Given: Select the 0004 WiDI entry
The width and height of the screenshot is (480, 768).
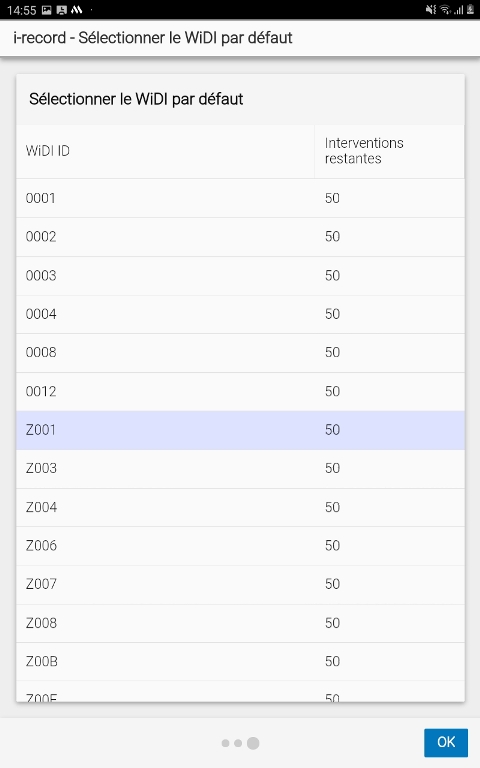Looking at the screenshot, I should 240,314.
